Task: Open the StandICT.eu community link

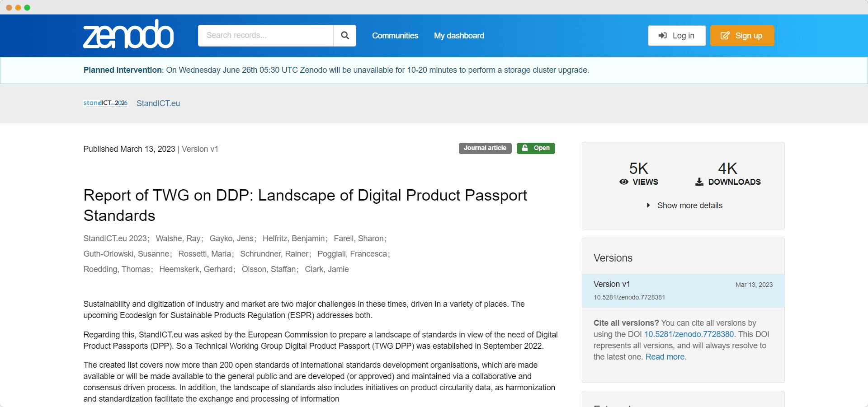Action: coord(158,103)
